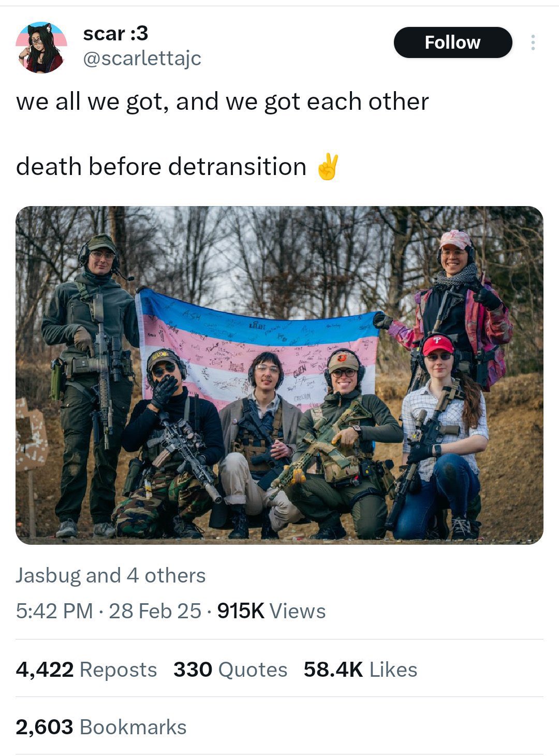View Jasbug and 4 others tagged
This screenshot has width=559, height=756.
coord(110,575)
